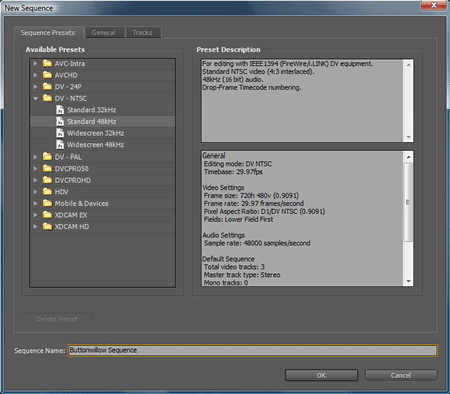Select the Widescreen 32kHz preset label
Viewport: 450px width, 394px height.
pyautogui.click(x=96, y=133)
